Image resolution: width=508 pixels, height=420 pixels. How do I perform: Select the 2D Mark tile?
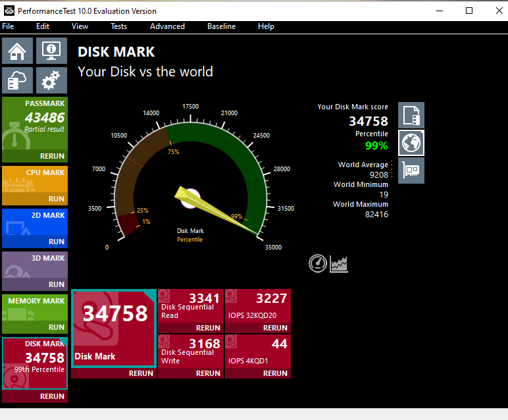pyautogui.click(x=35, y=222)
